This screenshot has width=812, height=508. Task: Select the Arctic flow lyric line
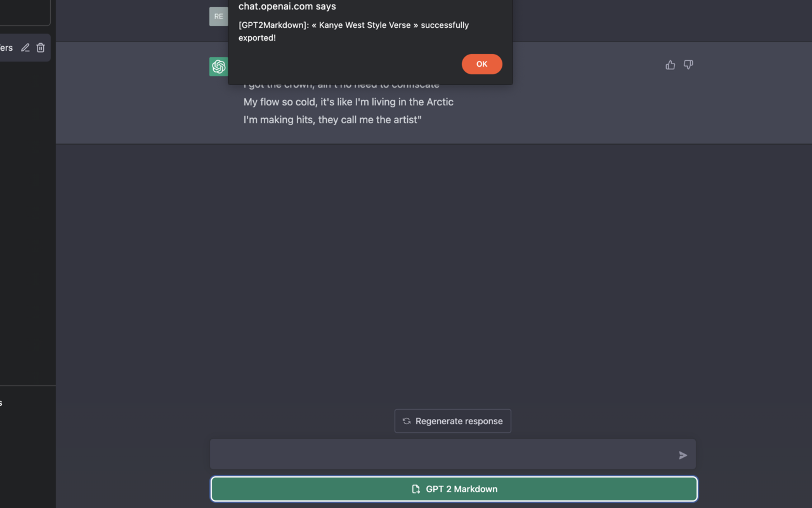click(x=348, y=102)
